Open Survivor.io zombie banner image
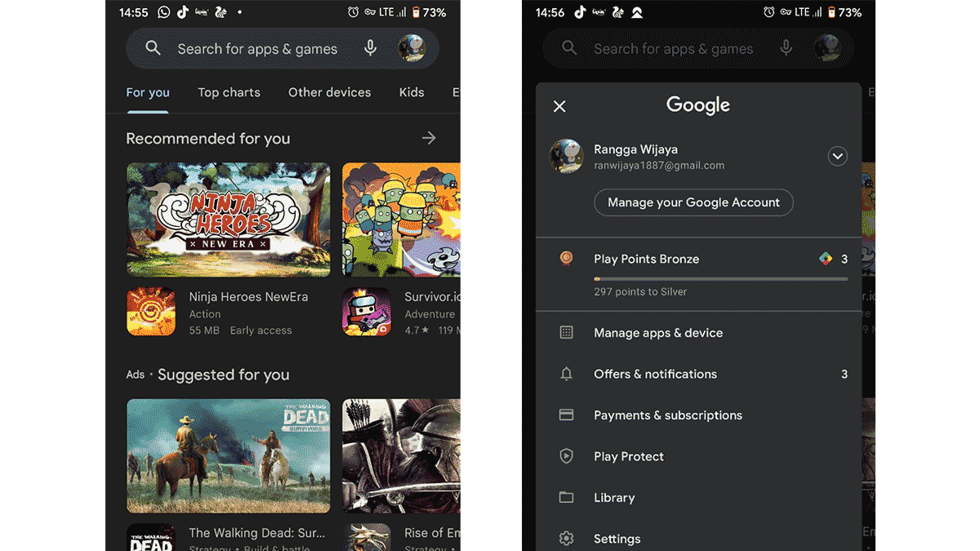Viewport: 980px width, 551px height. pyautogui.click(x=401, y=220)
